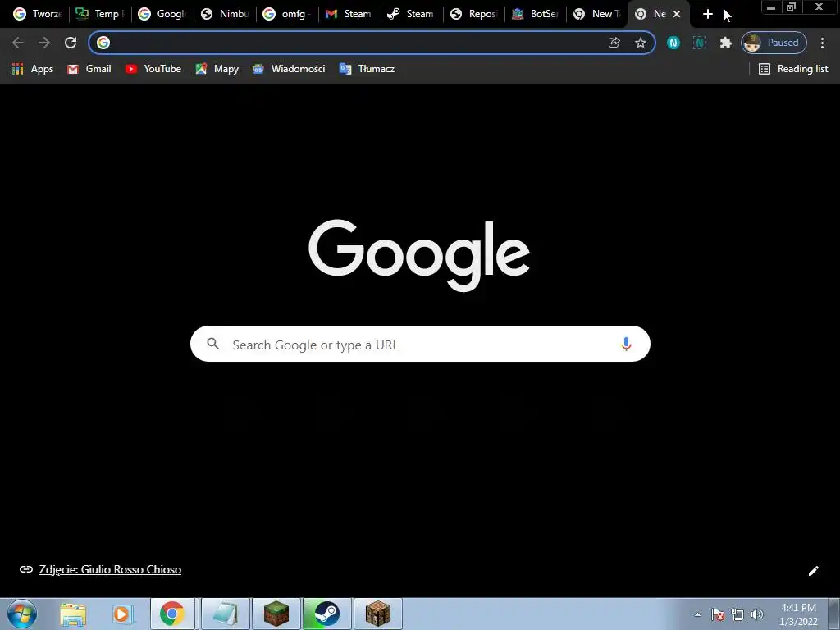
Task: Click the search magnifier icon
Action: click(x=212, y=344)
